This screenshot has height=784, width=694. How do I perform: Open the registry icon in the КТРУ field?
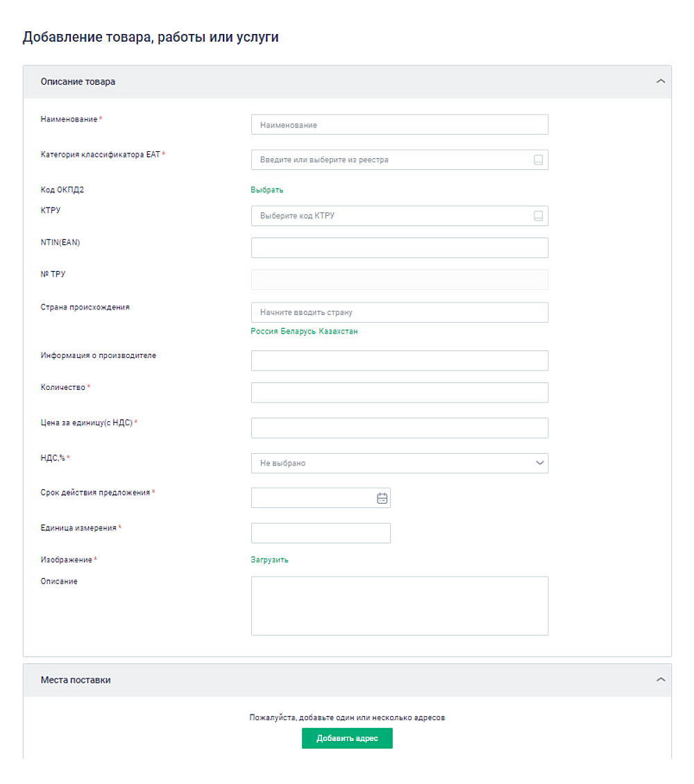[x=538, y=216]
